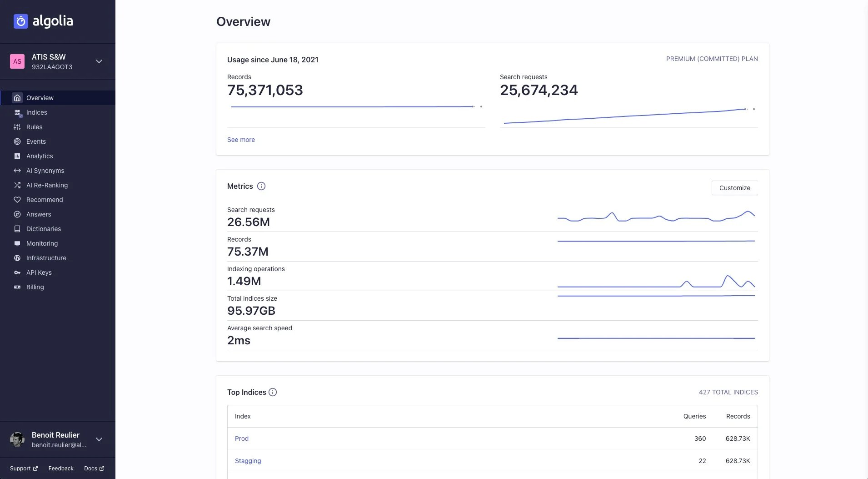This screenshot has width=868, height=479.
Task: Open the Dictionaries section
Action: click(x=44, y=229)
